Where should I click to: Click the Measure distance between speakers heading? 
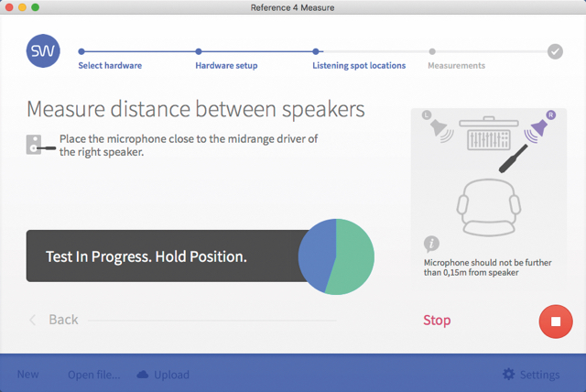pos(195,109)
